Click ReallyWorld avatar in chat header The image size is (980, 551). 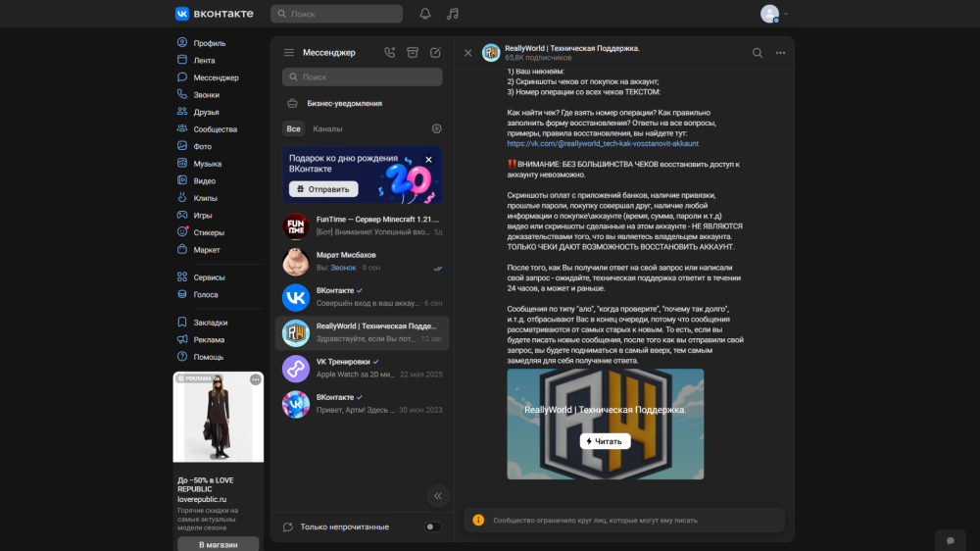click(491, 53)
